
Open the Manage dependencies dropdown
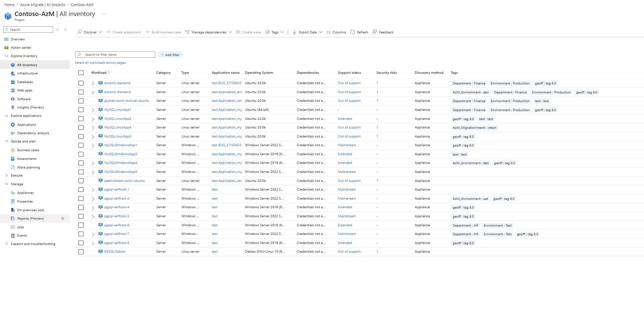coord(209,32)
